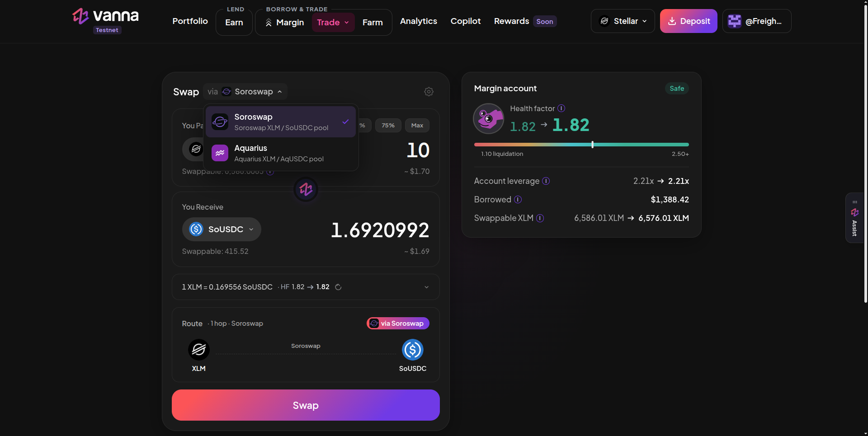This screenshot has height=436, width=868.
Task: Click the margin account avatar
Action: pos(488,119)
